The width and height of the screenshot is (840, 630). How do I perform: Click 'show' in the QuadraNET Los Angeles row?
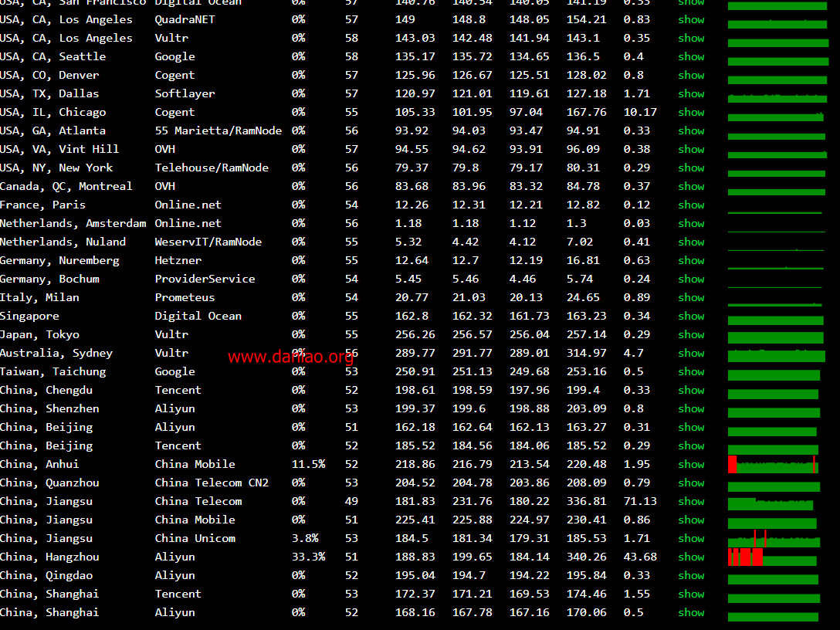coord(691,20)
